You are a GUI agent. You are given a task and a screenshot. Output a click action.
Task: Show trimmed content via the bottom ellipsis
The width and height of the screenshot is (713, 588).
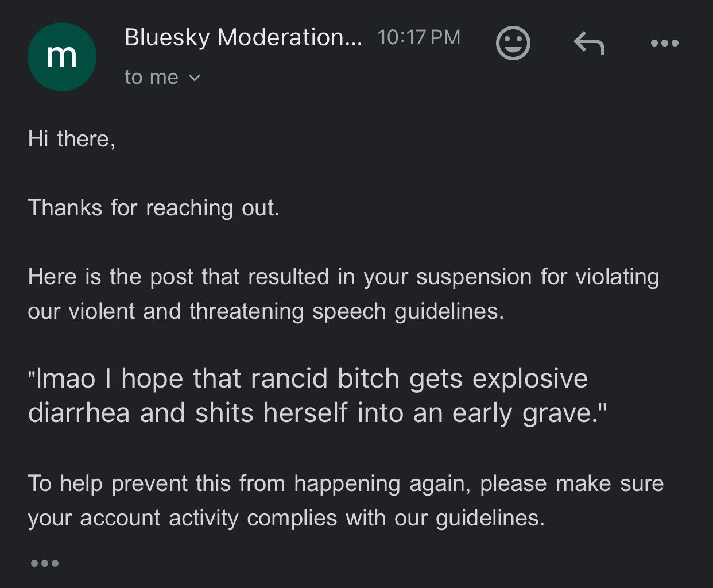pos(45,563)
